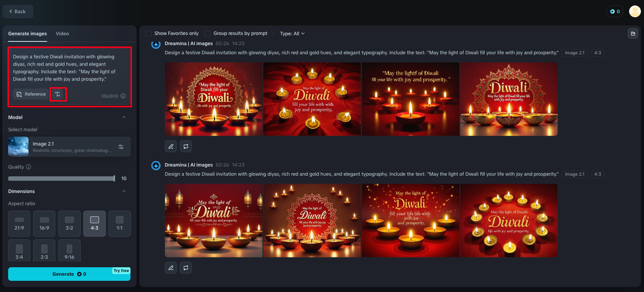Open fourth thumbnail in second result row
Image resolution: width=644 pixels, height=292 pixels.
(x=509, y=220)
